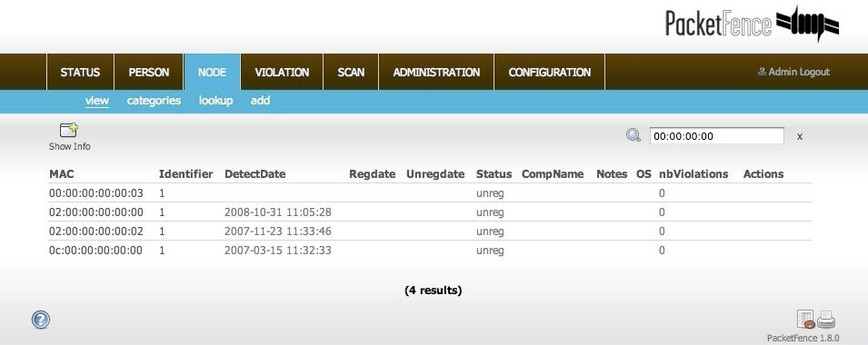
Task: Sort by the nbViolations column header
Action: (x=693, y=174)
